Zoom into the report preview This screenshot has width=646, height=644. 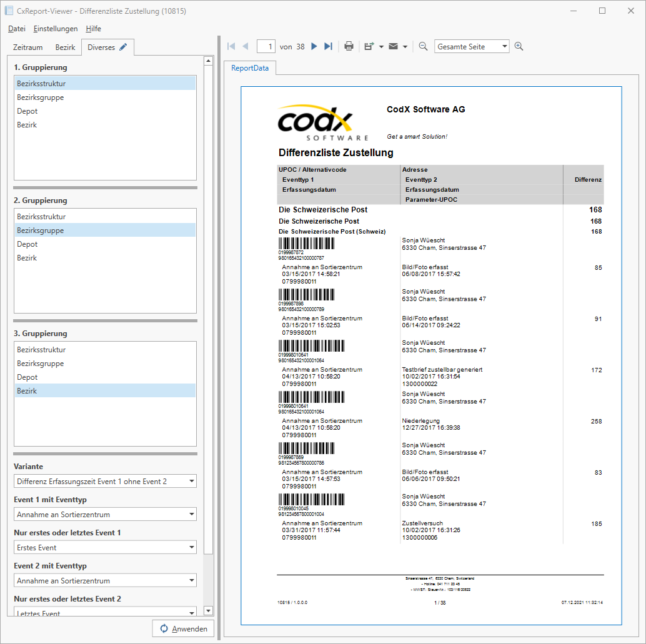coord(519,46)
